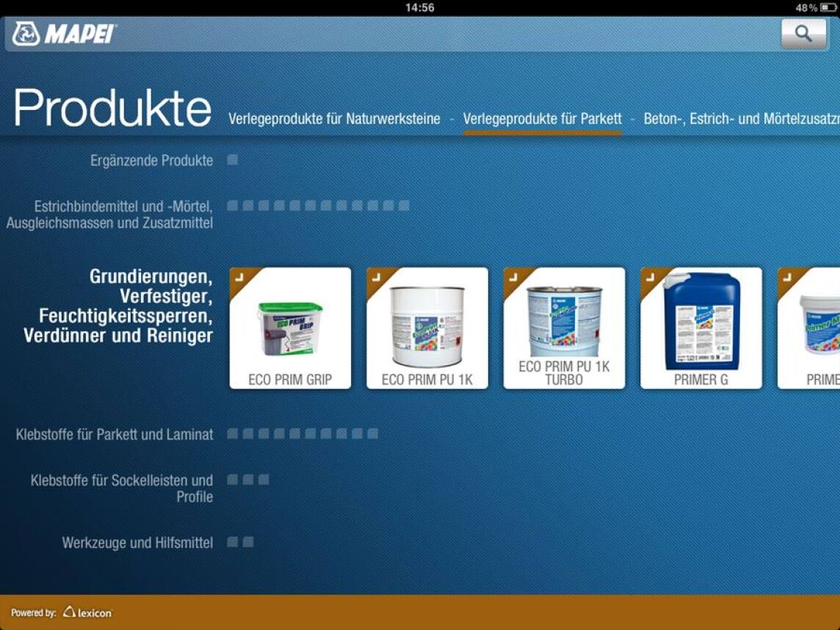Open the PRIMER G product card
The image size is (840, 630).
click(x=701, y=328)
